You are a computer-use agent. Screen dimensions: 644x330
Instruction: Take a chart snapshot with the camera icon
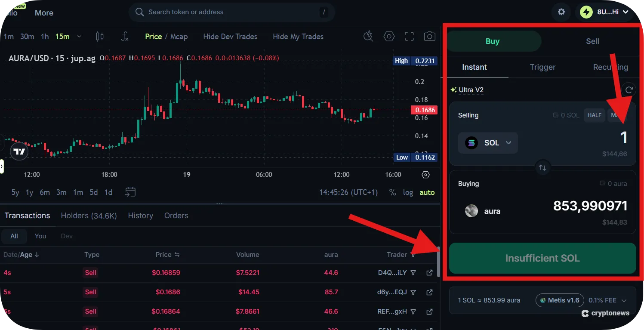(429, 37)
